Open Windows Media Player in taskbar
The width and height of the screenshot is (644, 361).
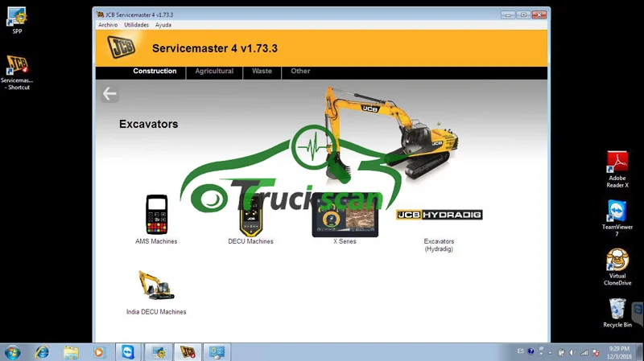pyautogui.click(x=98, y=352)
